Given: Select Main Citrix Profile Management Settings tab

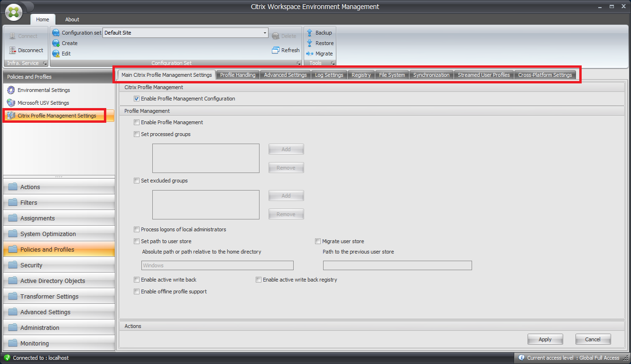Looking at the screenshot, I should (167, 75).
